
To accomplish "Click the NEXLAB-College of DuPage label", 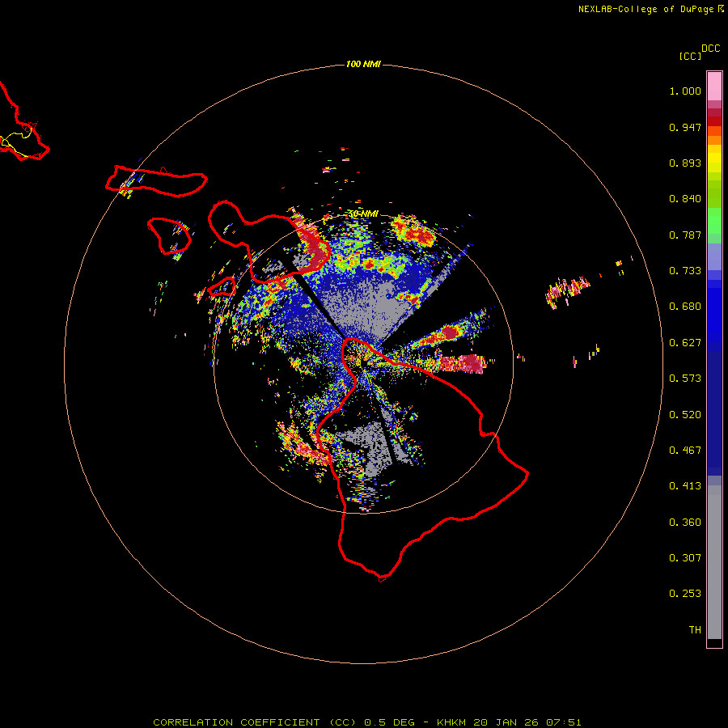I will [x=645, y=9].
